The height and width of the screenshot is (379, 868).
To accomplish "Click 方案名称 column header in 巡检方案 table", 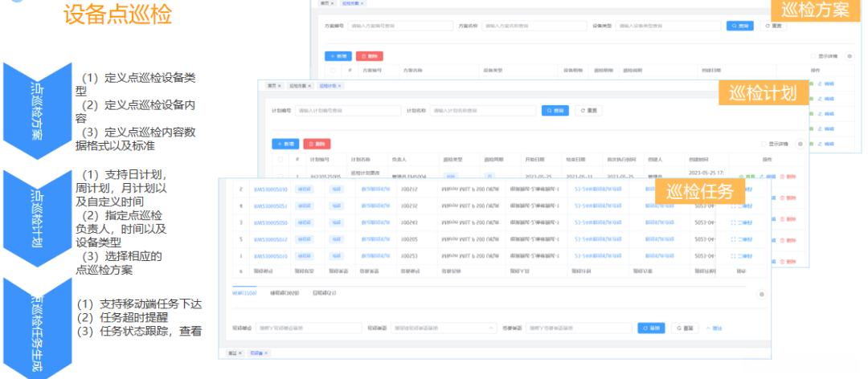I will (x=413, y=71).
